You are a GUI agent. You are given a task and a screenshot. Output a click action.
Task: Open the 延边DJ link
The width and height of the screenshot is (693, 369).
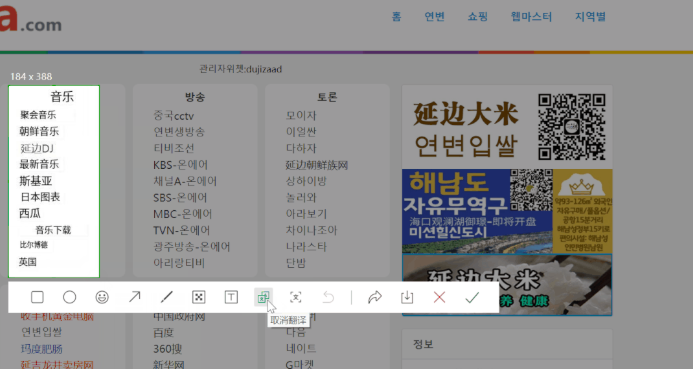point(37,148)
